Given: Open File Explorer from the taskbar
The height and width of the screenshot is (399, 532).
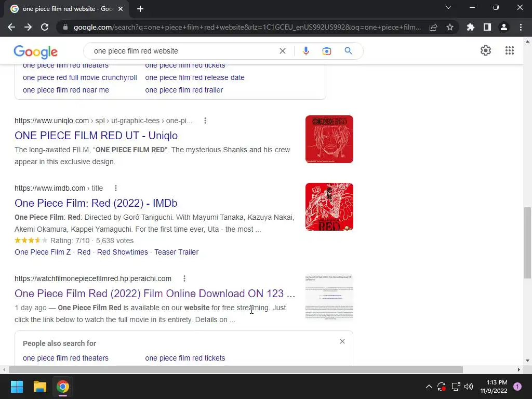Looking at the screenshot, I should [39, 387].
